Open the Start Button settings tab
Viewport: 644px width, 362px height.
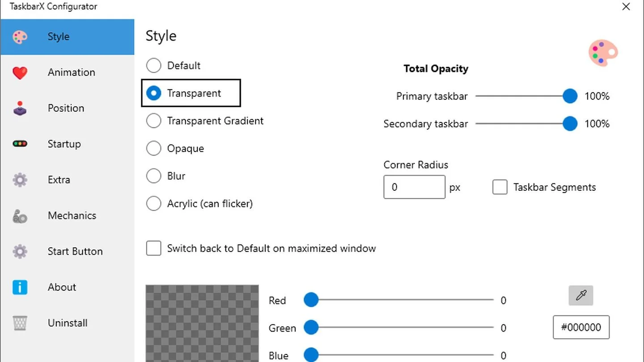click(67, 251)
